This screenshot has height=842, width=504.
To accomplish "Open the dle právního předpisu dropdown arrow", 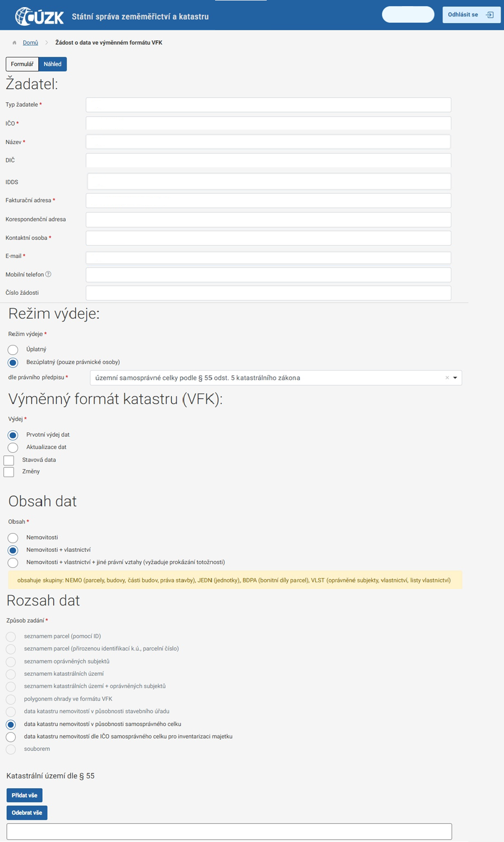I will click(455, 378).
